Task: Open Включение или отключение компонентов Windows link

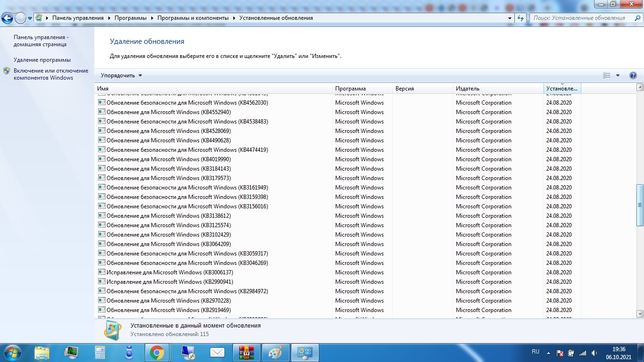Action: click(50, 74)
